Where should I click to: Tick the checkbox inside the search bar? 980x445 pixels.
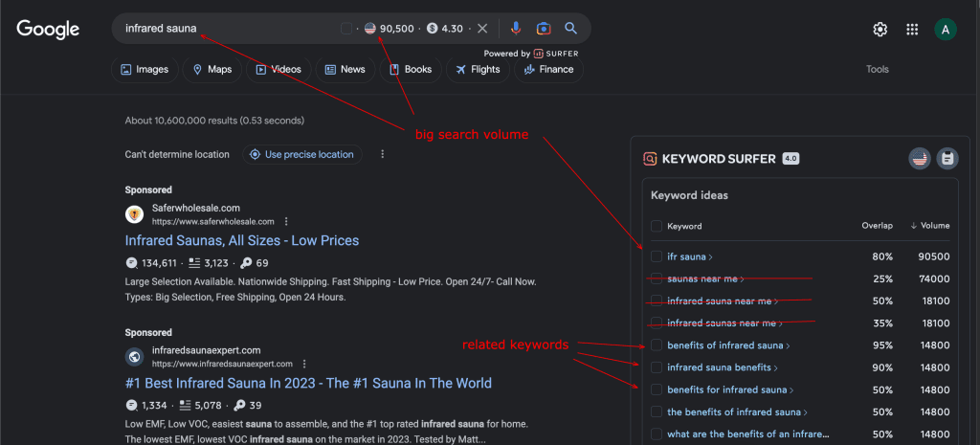tap(346, 29)
